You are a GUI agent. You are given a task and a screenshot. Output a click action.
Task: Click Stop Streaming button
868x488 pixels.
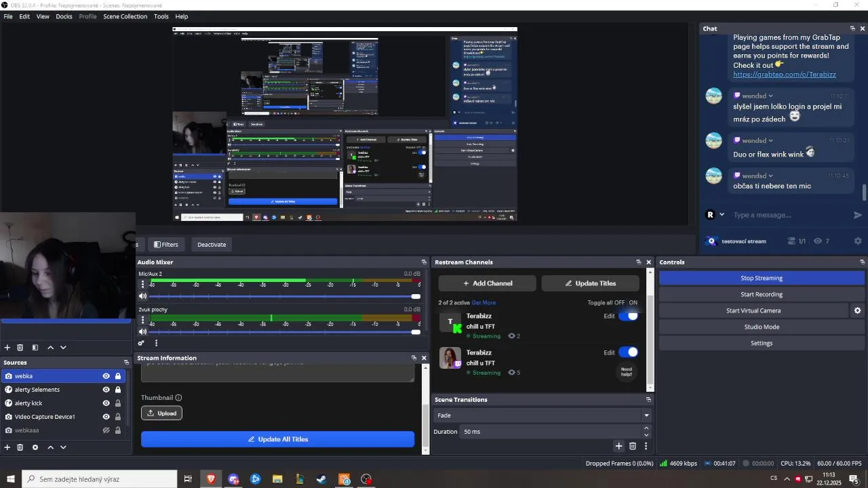tap(762, 278)
